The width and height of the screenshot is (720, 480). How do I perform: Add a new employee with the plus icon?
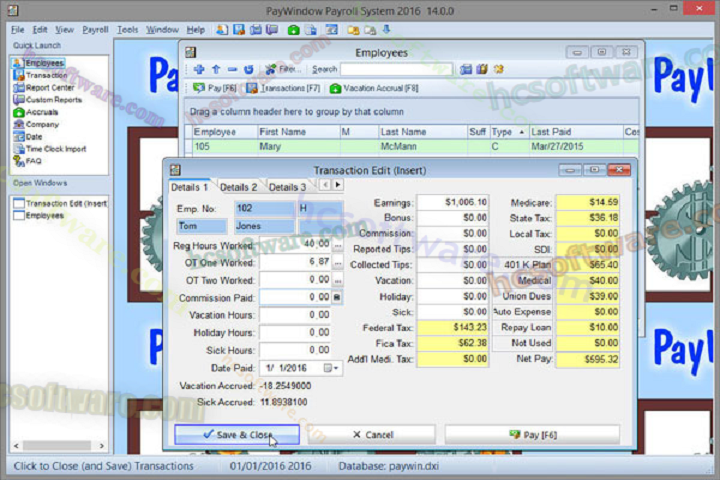click(199, 69)
